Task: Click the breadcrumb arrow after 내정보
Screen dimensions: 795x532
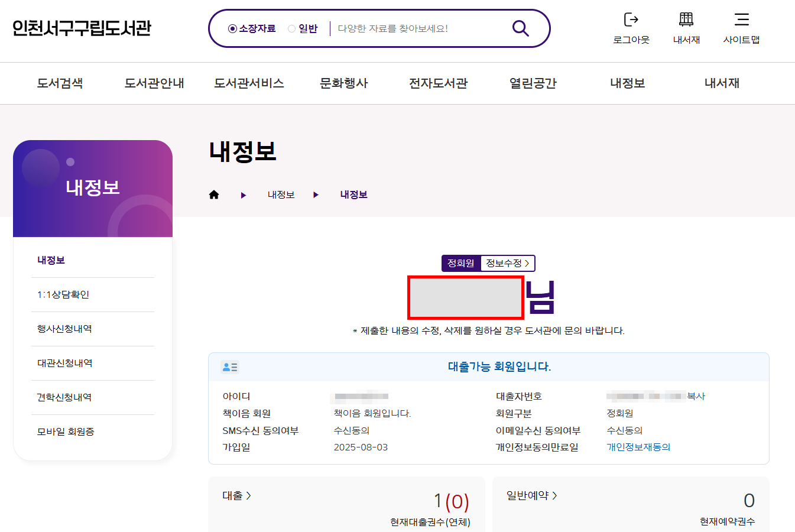Action: pyautogui.click(x=316, y=194)
